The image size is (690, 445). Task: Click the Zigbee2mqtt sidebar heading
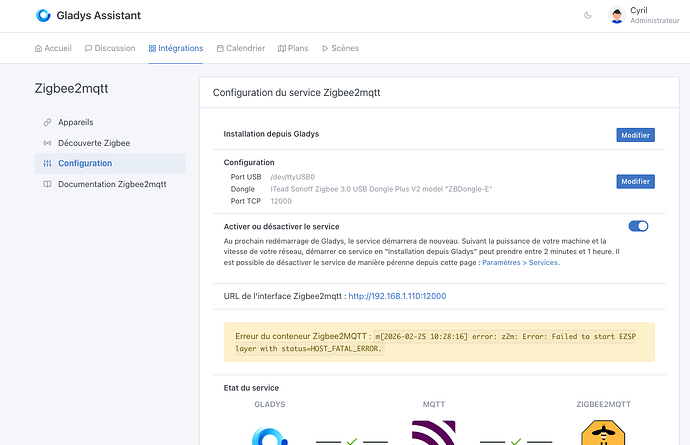(71, 88)
